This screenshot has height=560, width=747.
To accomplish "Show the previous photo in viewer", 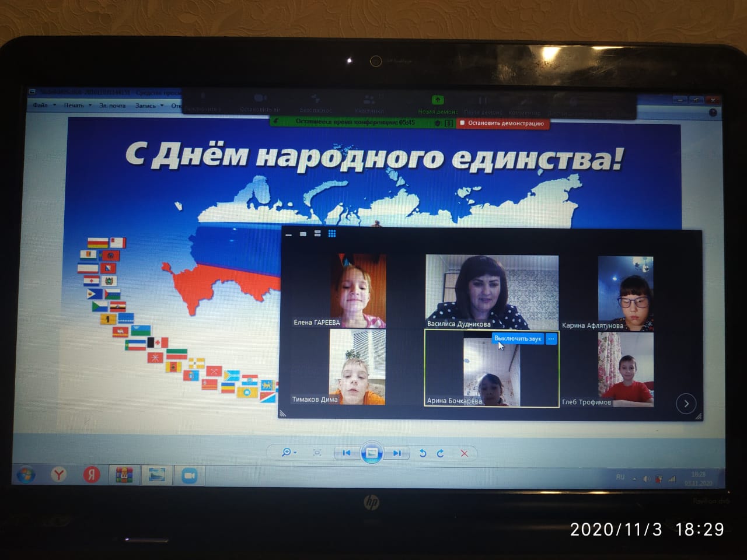I will [x=347, y=453].
